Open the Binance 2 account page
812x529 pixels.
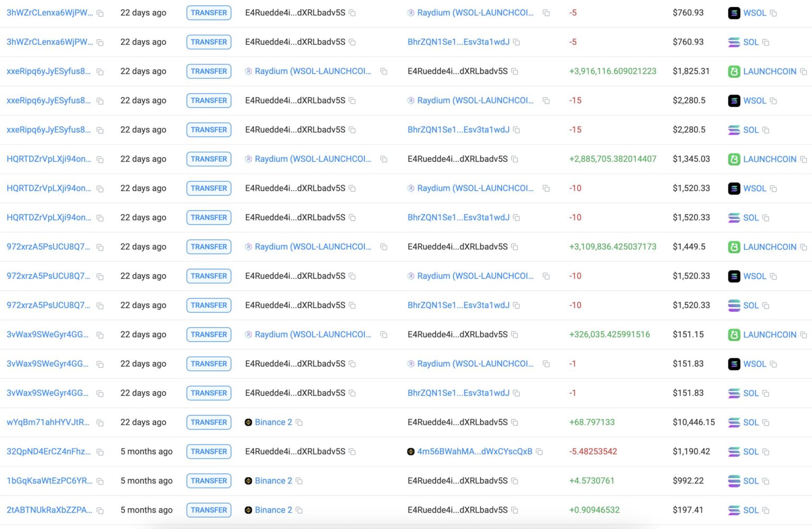click(x=273, y=422)
